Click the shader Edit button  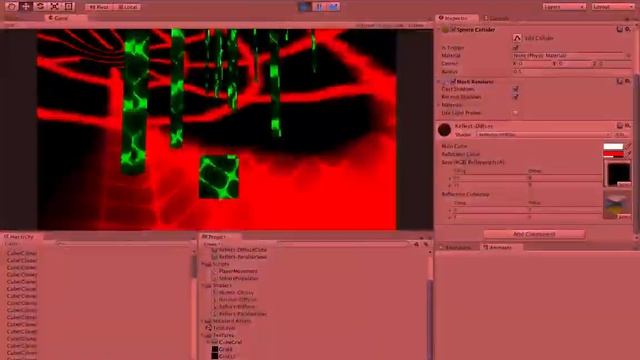(621, 134)
